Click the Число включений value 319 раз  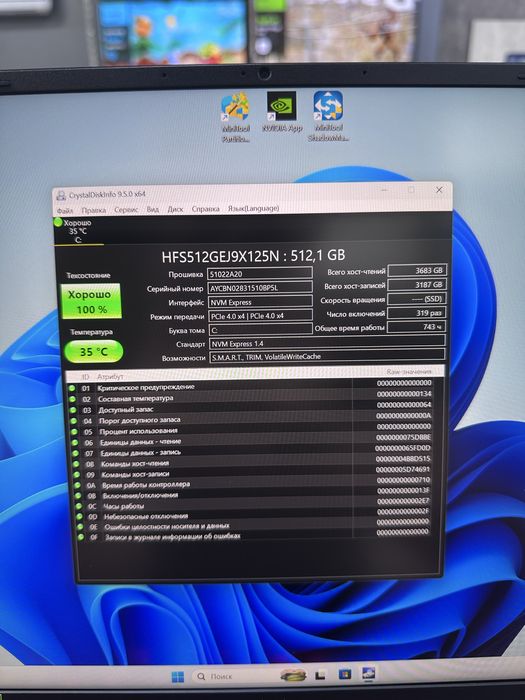coord(417,313)
